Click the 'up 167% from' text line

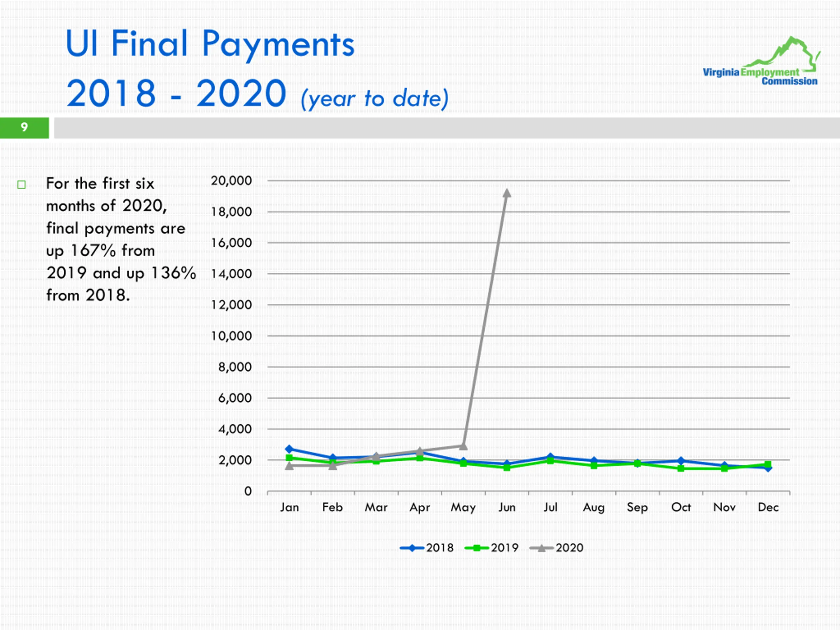click(x=101, y=251)
